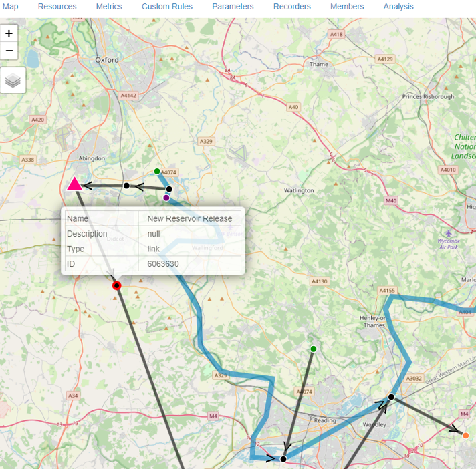
Task: Click the zoom out minus button
Action: tap(9, 51)
